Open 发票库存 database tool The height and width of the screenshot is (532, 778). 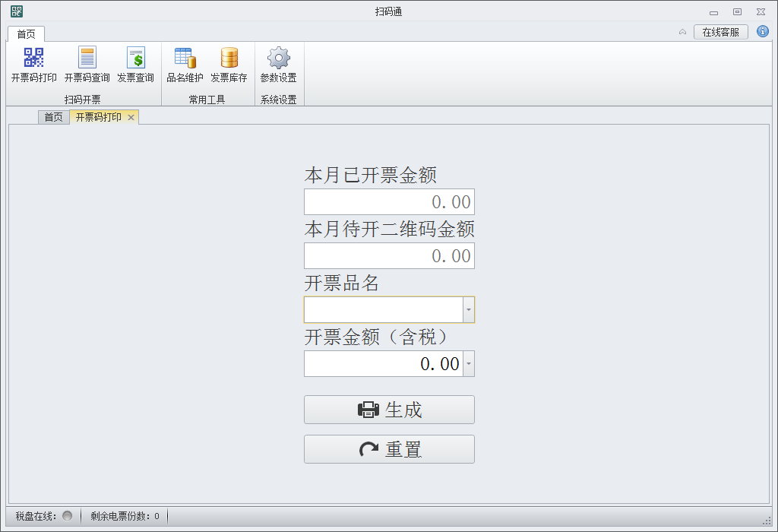(229, 65)
